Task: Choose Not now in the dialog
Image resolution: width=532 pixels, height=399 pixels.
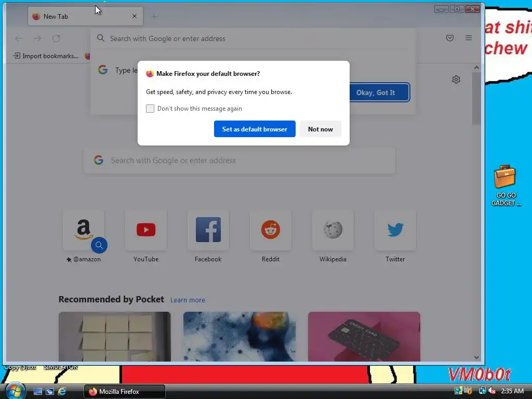Action: click(320, 129)
